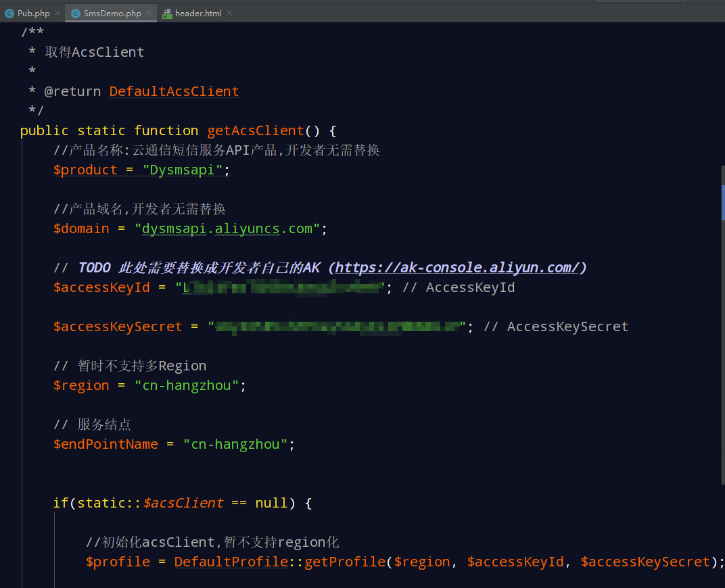Click the // AccessKeySecret trailing comment

(556, 326)
